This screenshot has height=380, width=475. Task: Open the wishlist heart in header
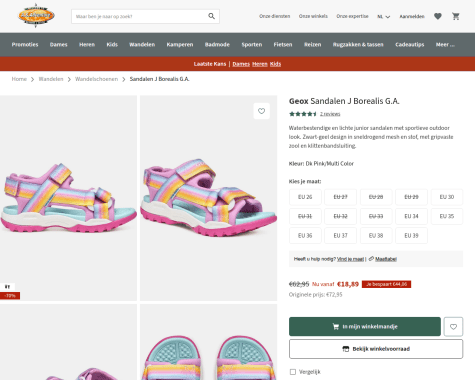point(438,16)
